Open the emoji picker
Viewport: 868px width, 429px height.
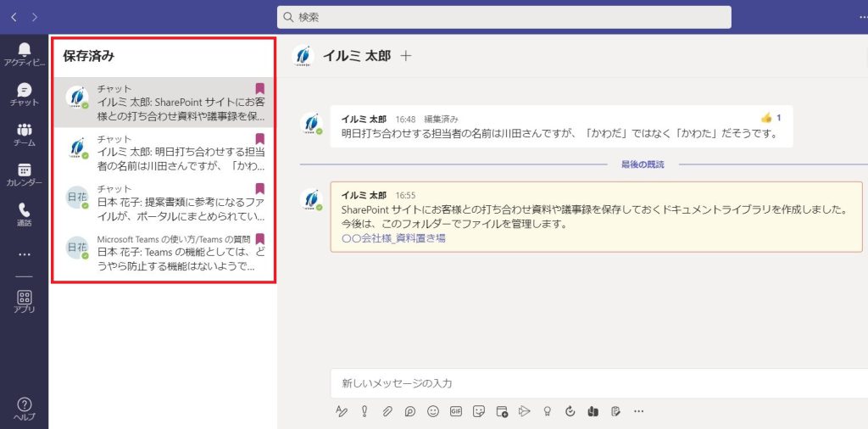(433, 411)
